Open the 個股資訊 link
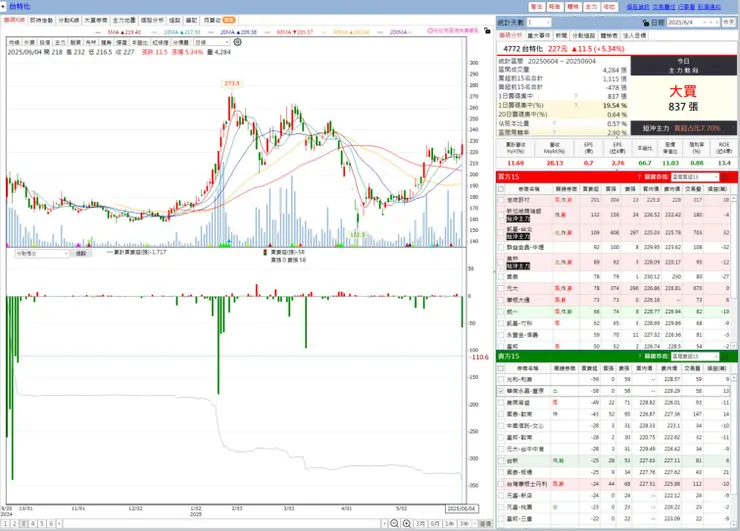 click(638, 7)
